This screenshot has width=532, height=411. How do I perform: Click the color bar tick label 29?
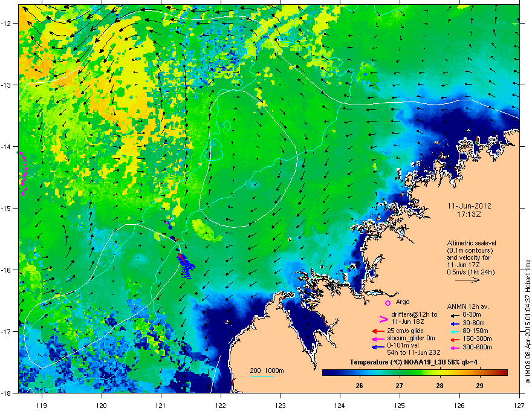[x=479, y=386]
